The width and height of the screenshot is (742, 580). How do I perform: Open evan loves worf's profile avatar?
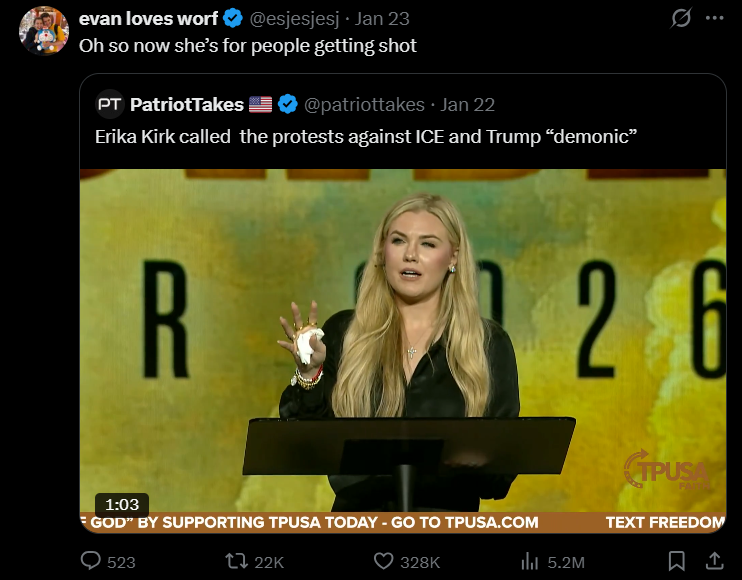(x=44, y=30)
